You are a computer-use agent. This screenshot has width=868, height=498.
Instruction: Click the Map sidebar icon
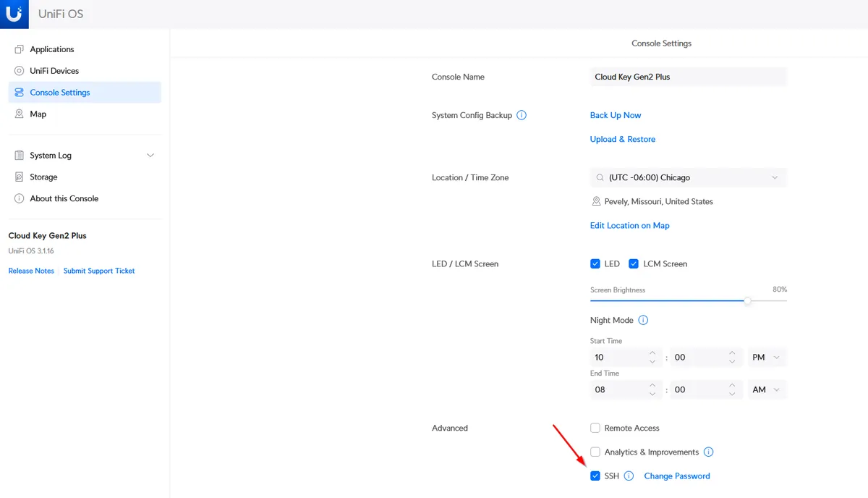point(20,114)
